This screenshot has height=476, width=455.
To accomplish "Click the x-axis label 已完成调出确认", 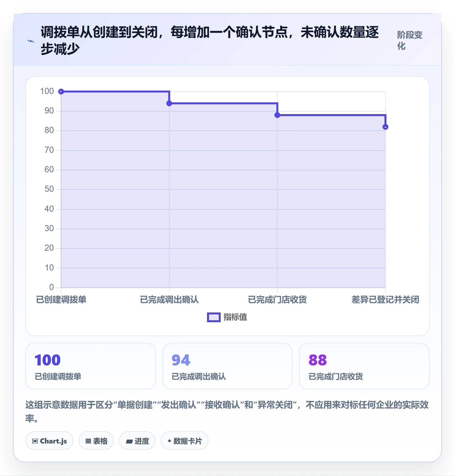I will tap(169, 299).
